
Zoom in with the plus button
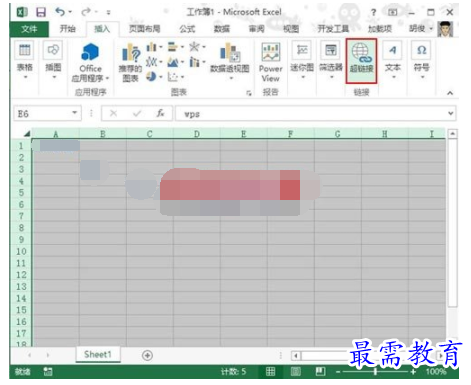(413, 372)
